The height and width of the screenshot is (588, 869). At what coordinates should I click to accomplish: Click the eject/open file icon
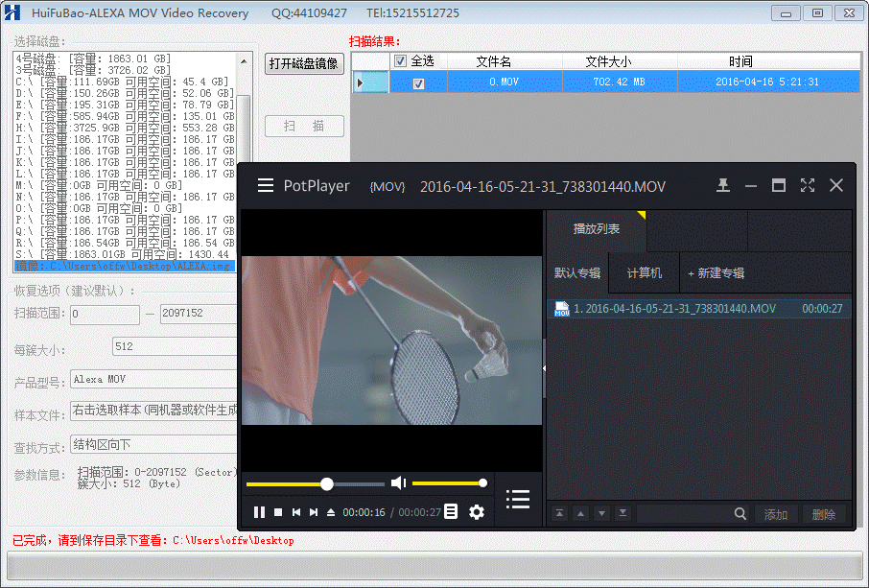click(x=331, y=512)
